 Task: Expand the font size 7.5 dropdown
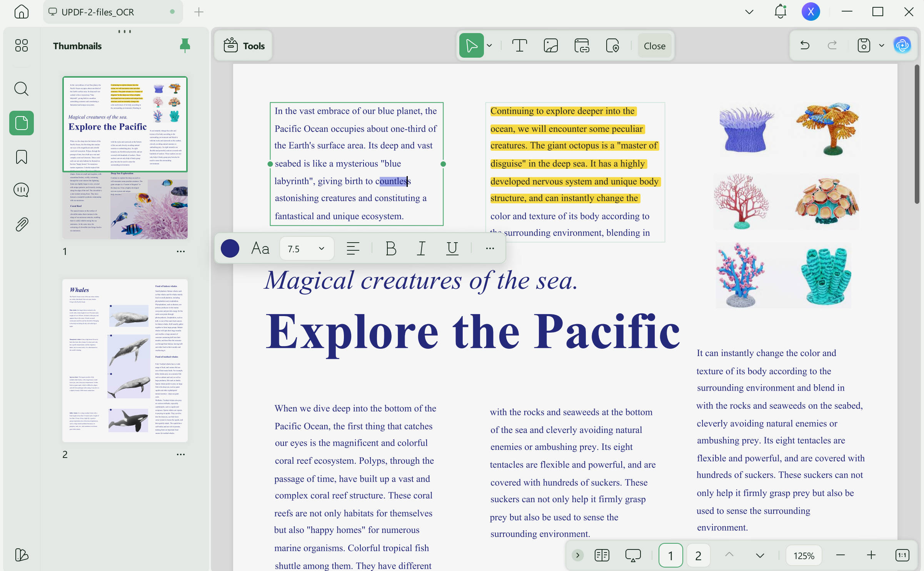[307, 249]
